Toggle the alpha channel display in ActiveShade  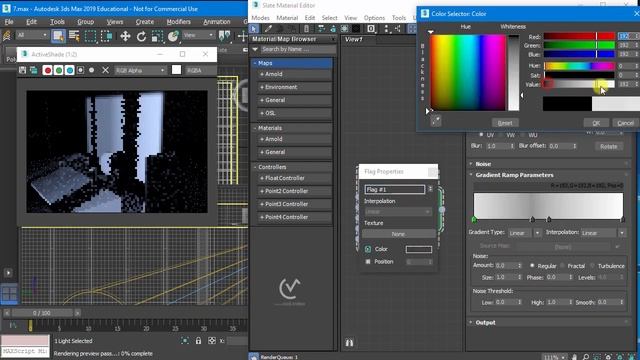(80, 70)
